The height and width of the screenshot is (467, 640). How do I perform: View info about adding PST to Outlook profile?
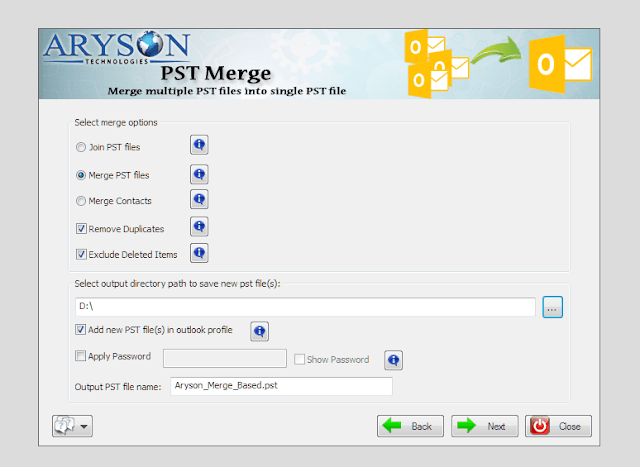[x=259, y=331]
